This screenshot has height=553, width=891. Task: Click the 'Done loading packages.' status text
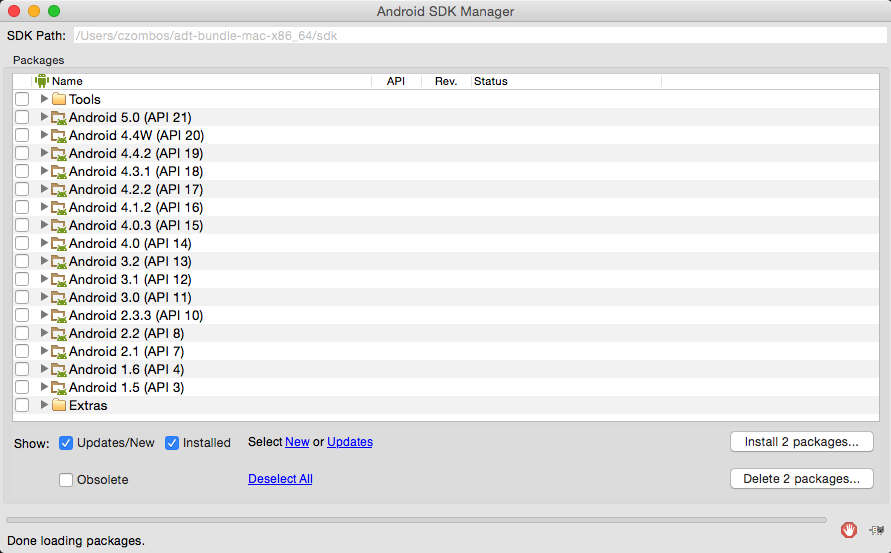point(76,541)
